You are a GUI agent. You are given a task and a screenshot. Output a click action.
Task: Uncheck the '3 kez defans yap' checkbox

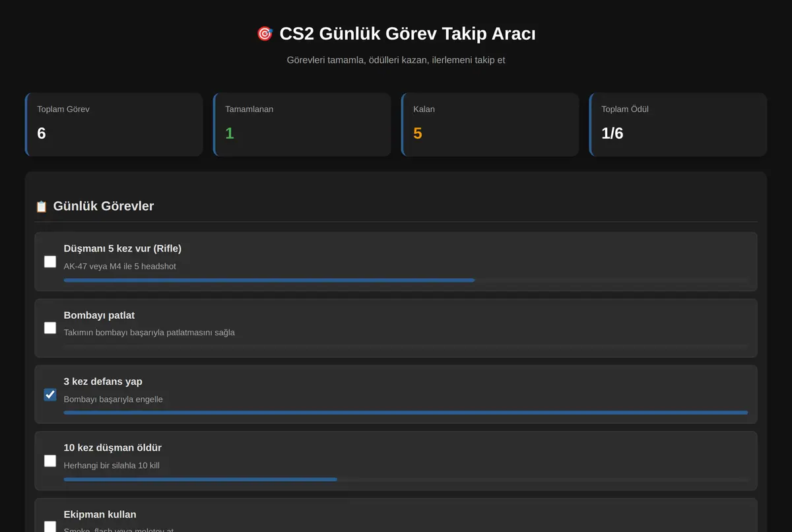tap(50, 394)
